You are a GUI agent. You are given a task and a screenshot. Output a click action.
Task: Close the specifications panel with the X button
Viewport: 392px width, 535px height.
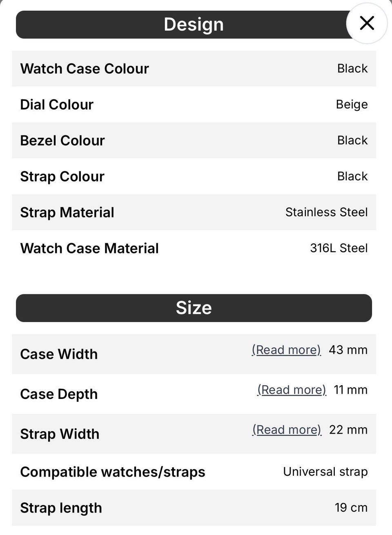[x=367, y=23]
